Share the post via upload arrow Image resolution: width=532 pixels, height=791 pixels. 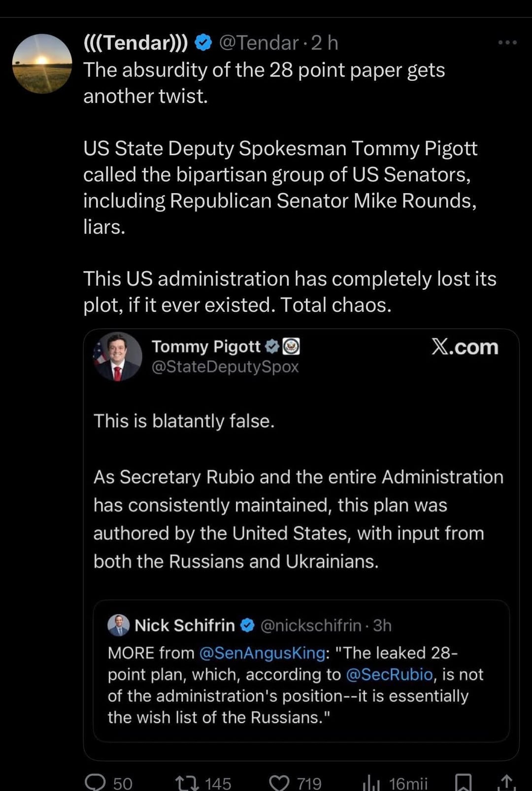pyautogui.click(x=506, y=782)
